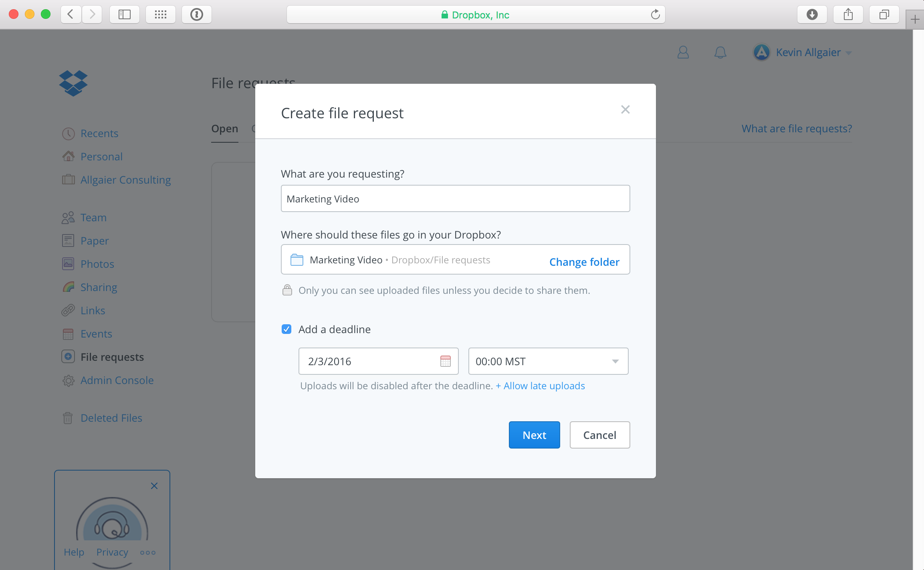
Task: Click the Paper document icon
Action: pos(68,241)
